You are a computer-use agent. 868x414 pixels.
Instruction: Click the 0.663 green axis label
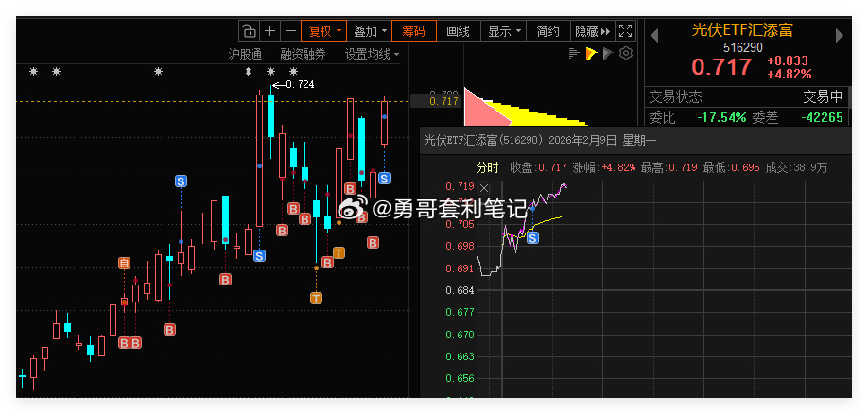(460, 356)
